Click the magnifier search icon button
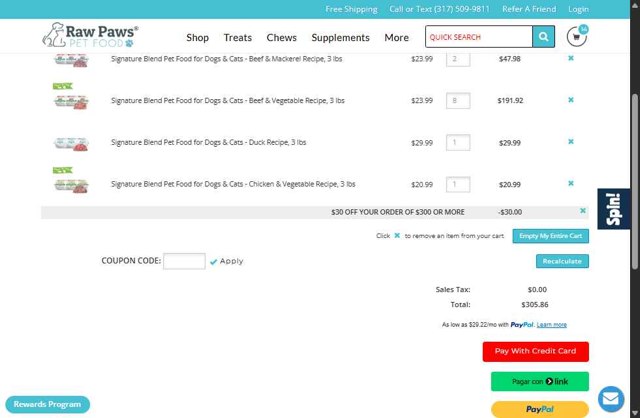Image resolution: width=640 pixels, height=418 pixels. pos(543,37)
